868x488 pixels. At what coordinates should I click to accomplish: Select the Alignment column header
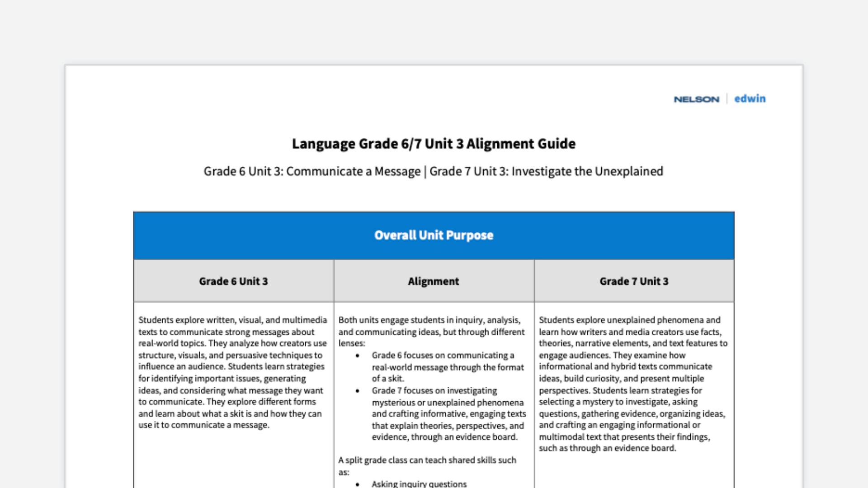[x=434, y=281]
